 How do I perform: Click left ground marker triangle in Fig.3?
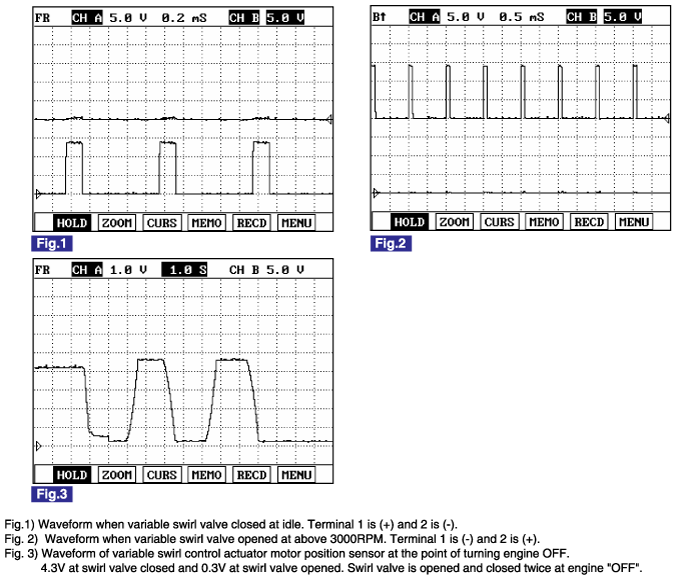click(38, 446)
